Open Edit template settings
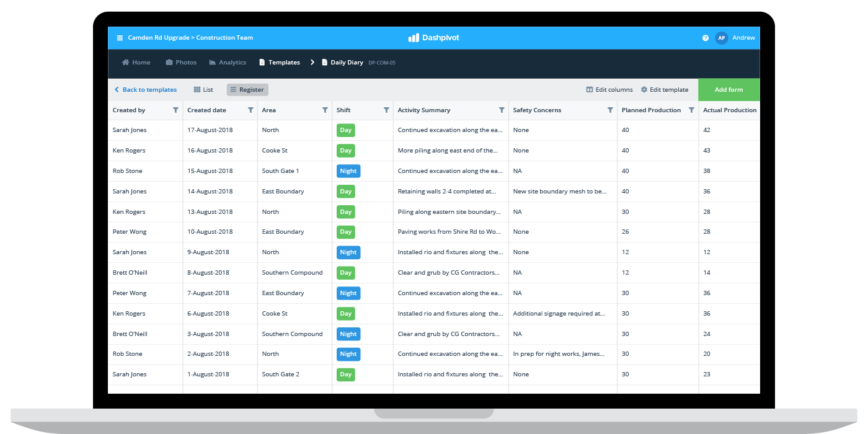 coord(665,90)
